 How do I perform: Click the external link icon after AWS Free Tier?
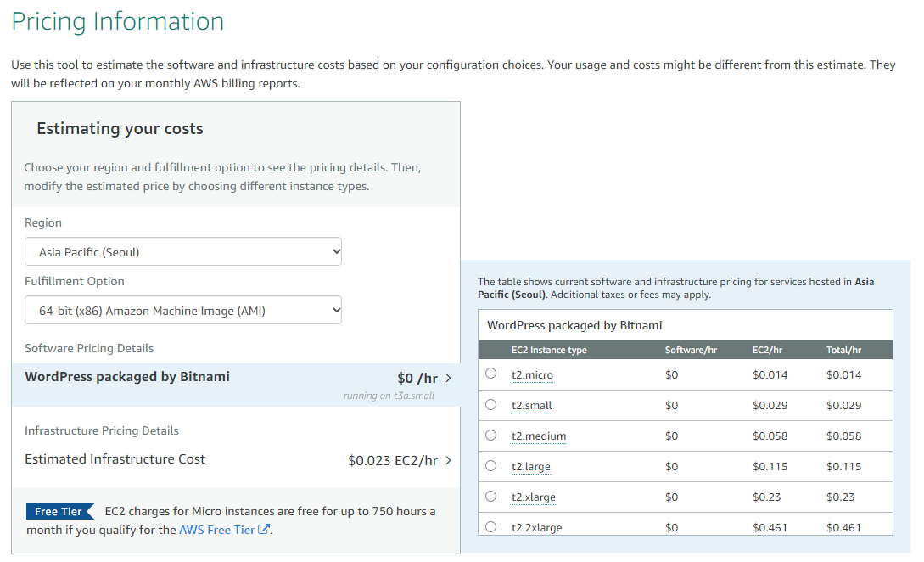click(264, 530)
